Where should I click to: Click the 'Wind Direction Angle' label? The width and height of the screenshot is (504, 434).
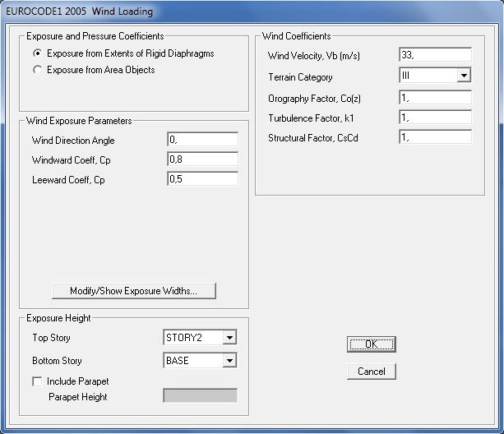[73, 141]
